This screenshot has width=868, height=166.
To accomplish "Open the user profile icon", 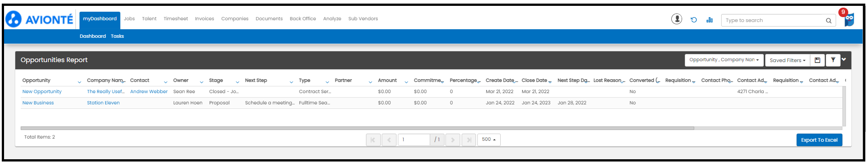I will (677, 19).
